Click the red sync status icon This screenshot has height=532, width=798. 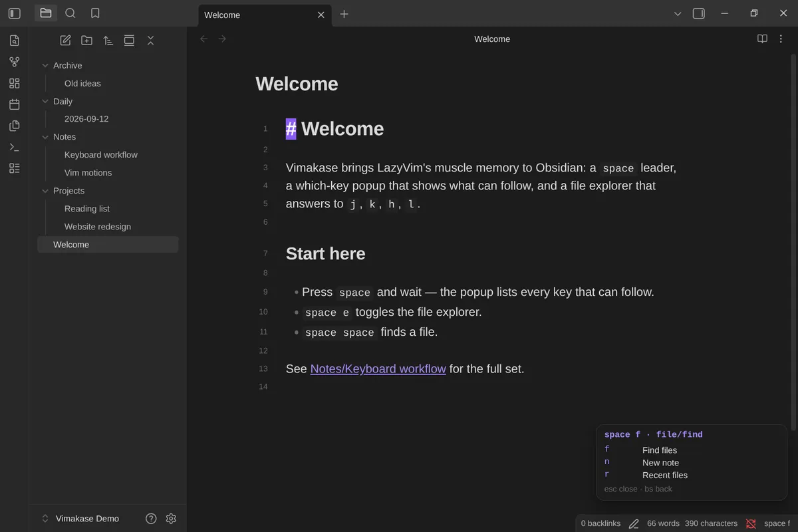point(751,524)
